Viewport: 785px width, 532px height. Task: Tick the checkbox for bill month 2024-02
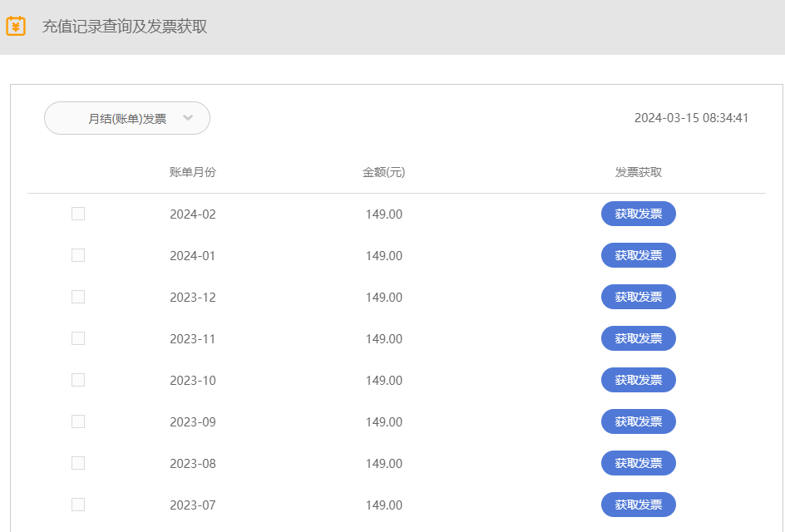[78, 214]
